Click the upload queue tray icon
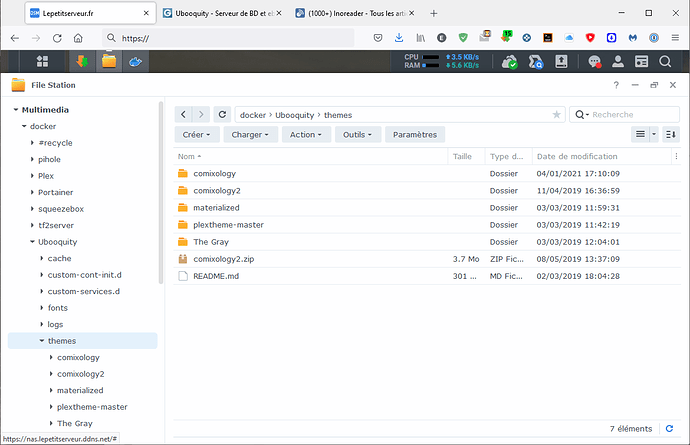This screenshot has width=690, height=445. (561, 61)
